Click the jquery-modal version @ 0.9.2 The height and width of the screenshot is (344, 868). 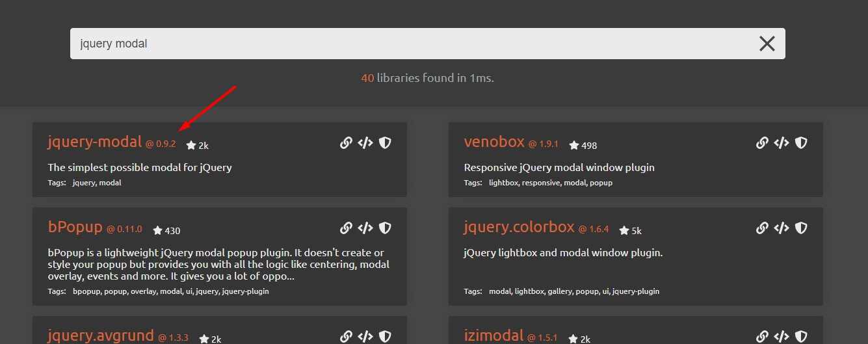(161, 144)
